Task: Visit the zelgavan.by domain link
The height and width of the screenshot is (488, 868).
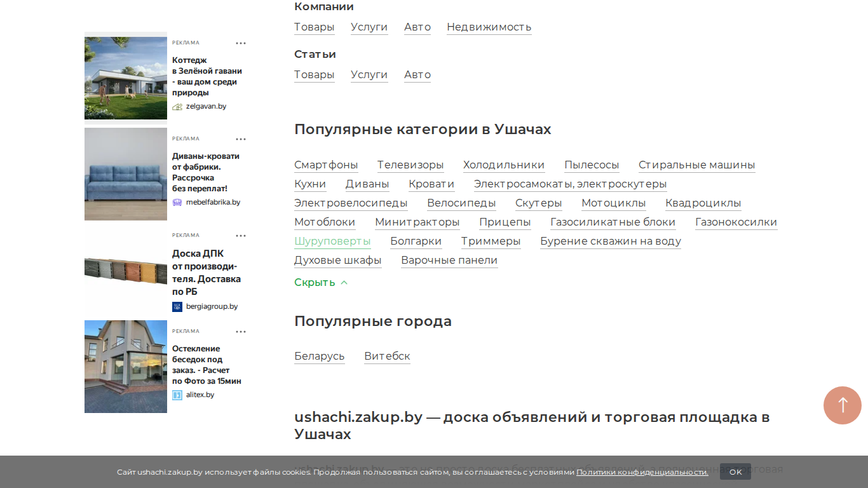Action: tap(206, 106)
